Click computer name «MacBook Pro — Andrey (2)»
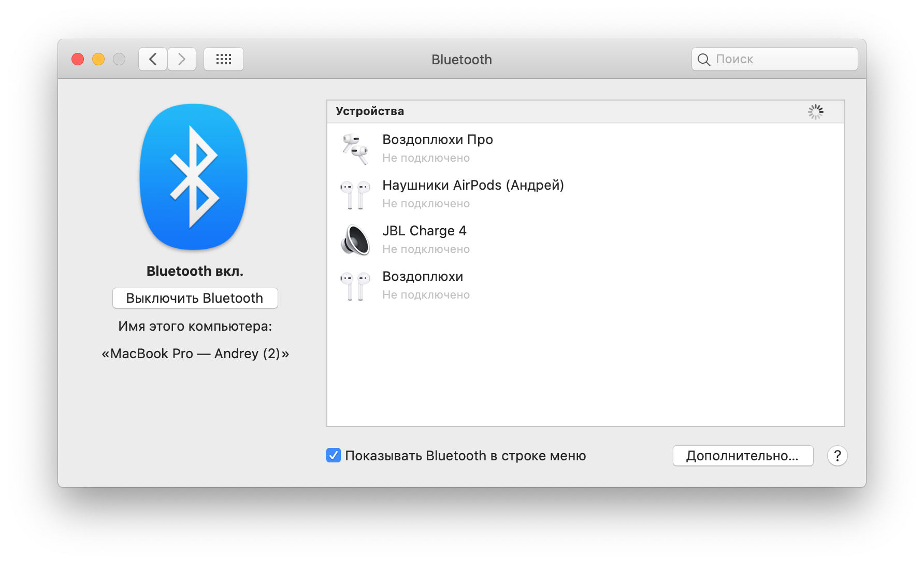The image size is (924, 564). pos(195,354)
